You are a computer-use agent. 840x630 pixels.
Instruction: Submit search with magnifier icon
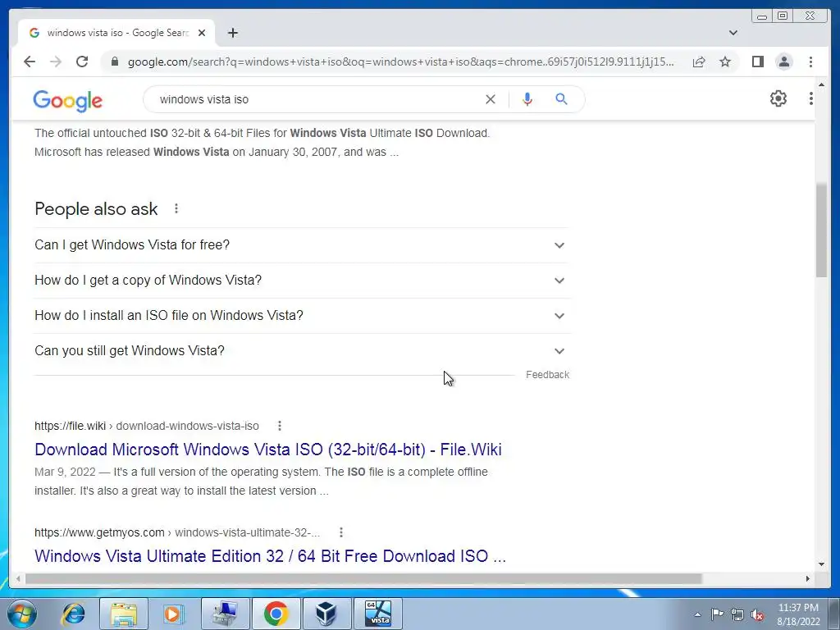[x=561, y=99]
